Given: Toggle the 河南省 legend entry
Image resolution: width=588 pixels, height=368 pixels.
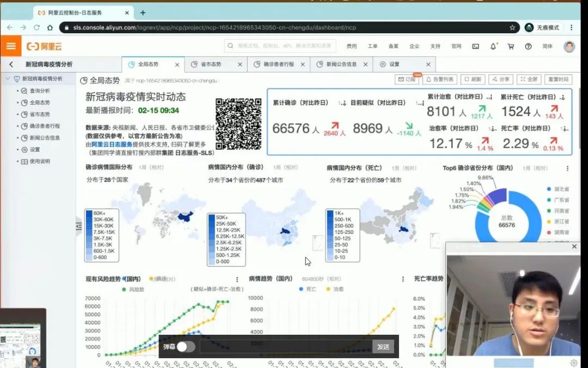Looking at the screenshot, I should pyautogui.click(x=558, y=210).
